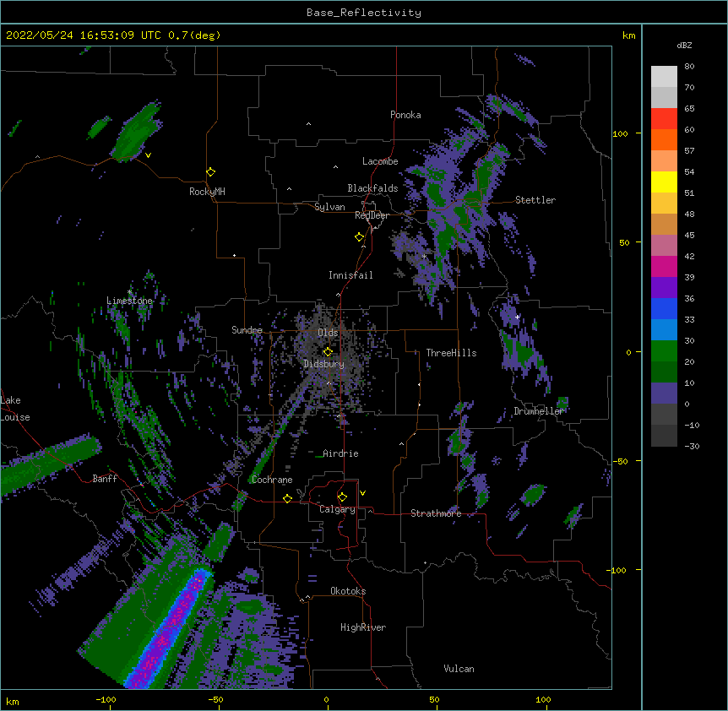Click the Didsbury city label
The image size is (728, 711).
[324, 364]
